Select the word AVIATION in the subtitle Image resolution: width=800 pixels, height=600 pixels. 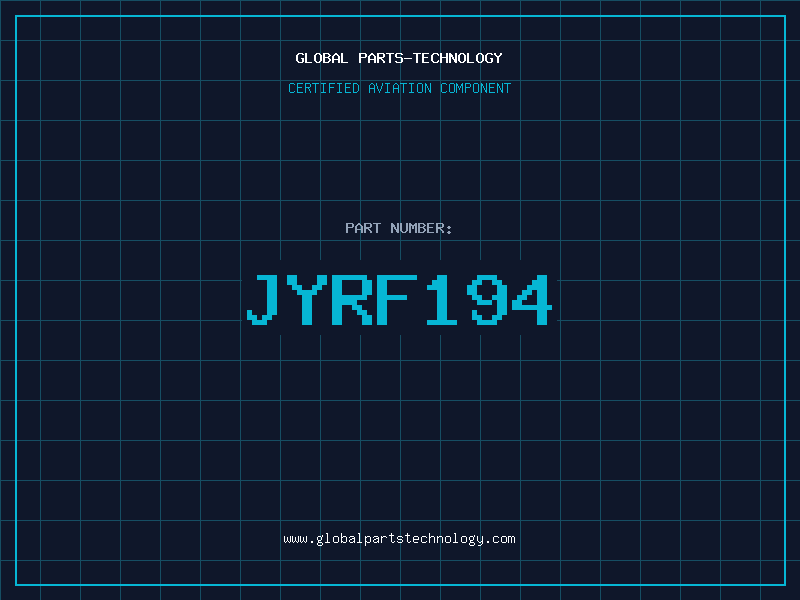(400, 88)
